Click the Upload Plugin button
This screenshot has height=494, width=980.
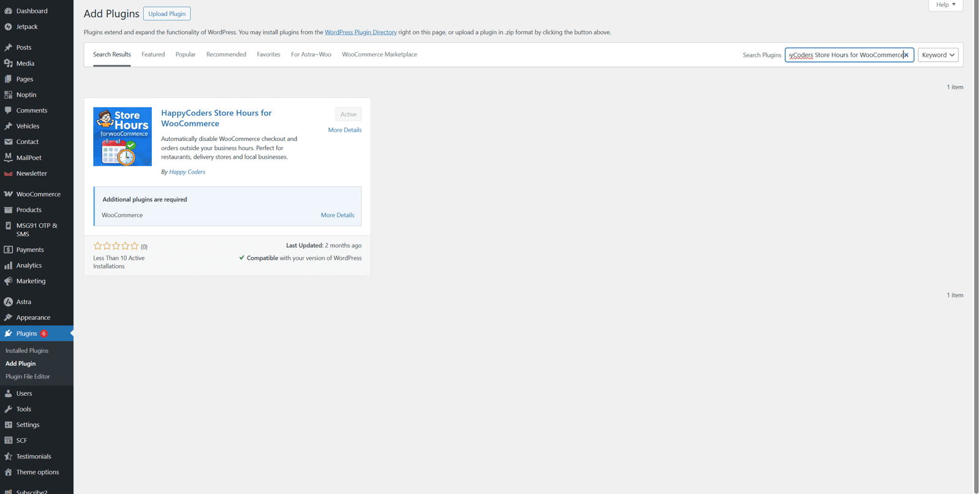point(167,13)
